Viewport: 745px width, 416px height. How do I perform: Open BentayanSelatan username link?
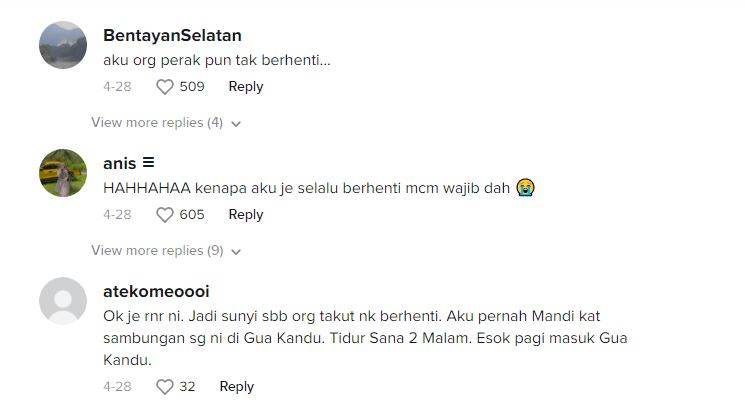tap(172, 35)
